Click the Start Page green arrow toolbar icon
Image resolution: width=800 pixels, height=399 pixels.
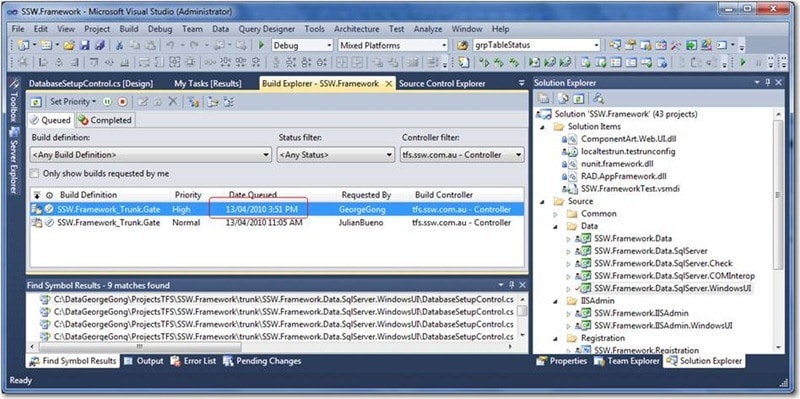pyautogui.click(x=691, y=45)
